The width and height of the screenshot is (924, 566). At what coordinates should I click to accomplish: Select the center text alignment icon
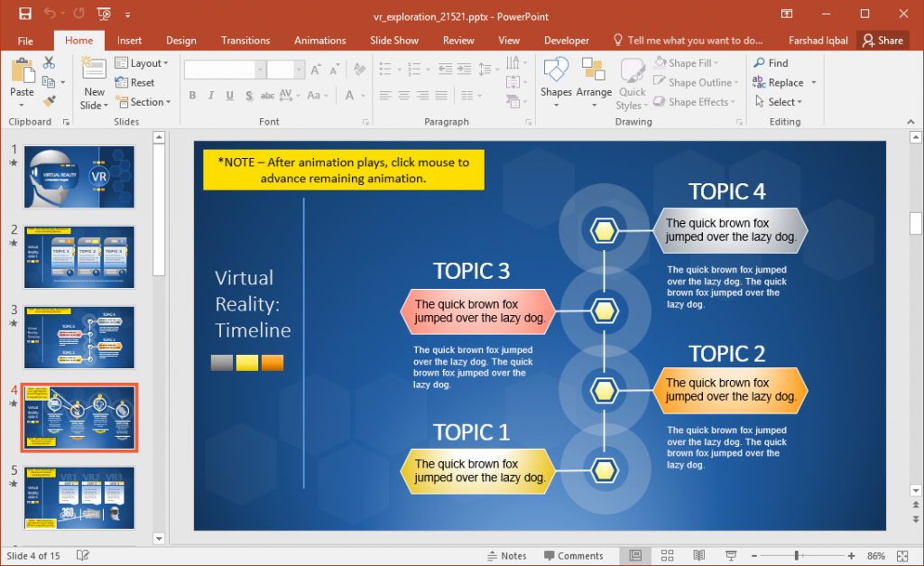coord(403,95)
